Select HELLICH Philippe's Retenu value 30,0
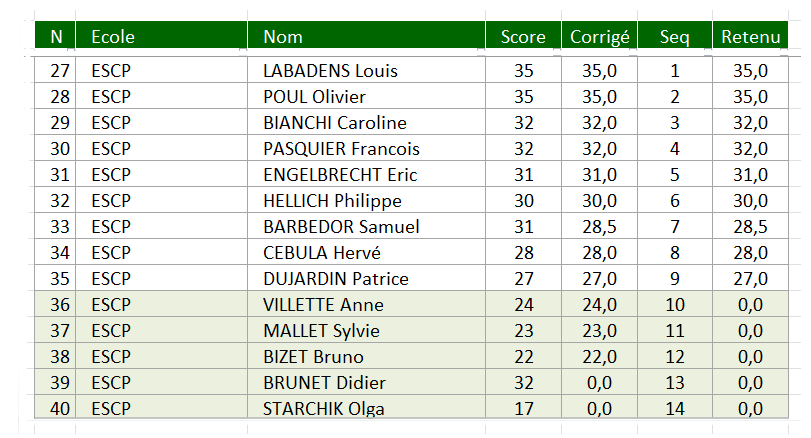The height and width of the screenshot is (438, 811). point(749,201)
